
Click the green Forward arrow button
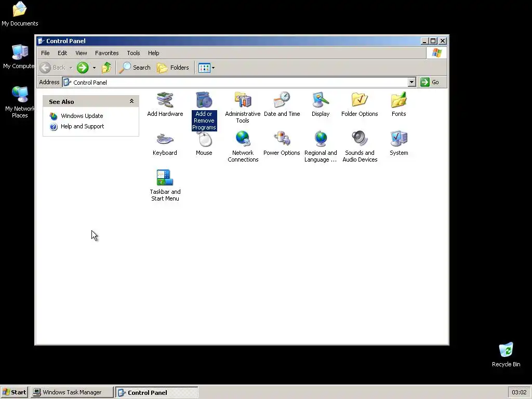(83, 68)
